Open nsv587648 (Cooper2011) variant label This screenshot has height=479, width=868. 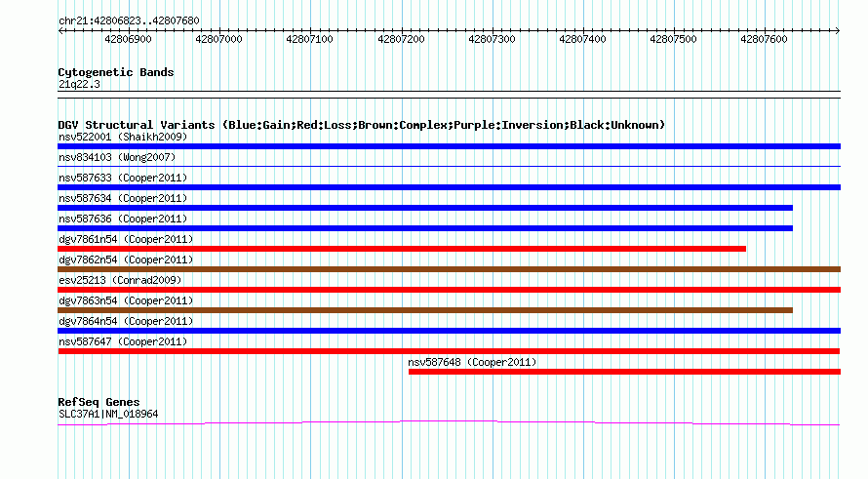coord(472,362)
